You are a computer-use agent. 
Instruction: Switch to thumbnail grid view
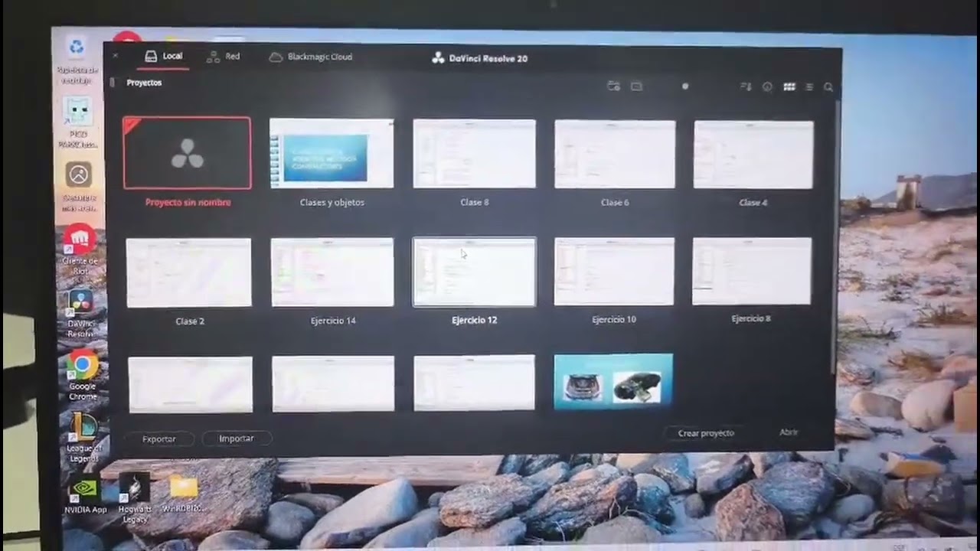click(789, 87)
